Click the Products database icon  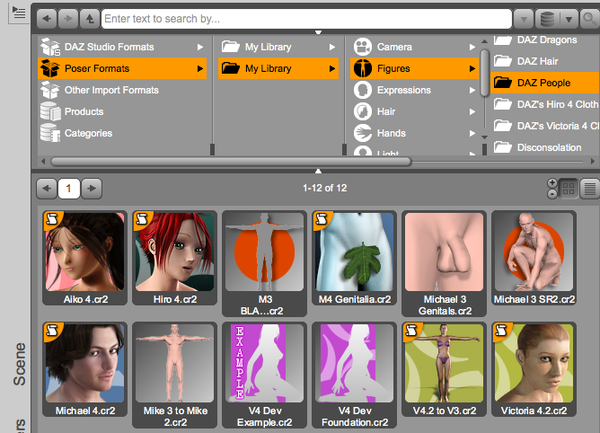tap(51, 111)
